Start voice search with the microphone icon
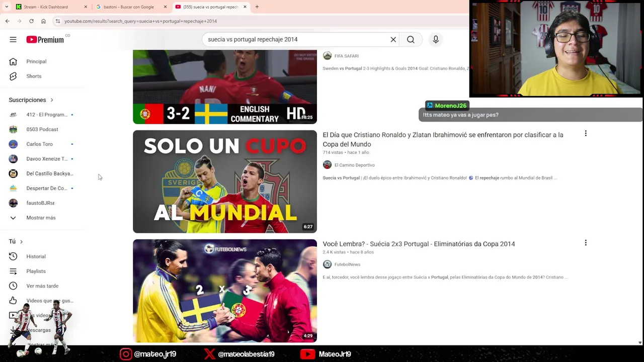The height and width of the screenshot is (362, 644). click(x=436, y=39)
